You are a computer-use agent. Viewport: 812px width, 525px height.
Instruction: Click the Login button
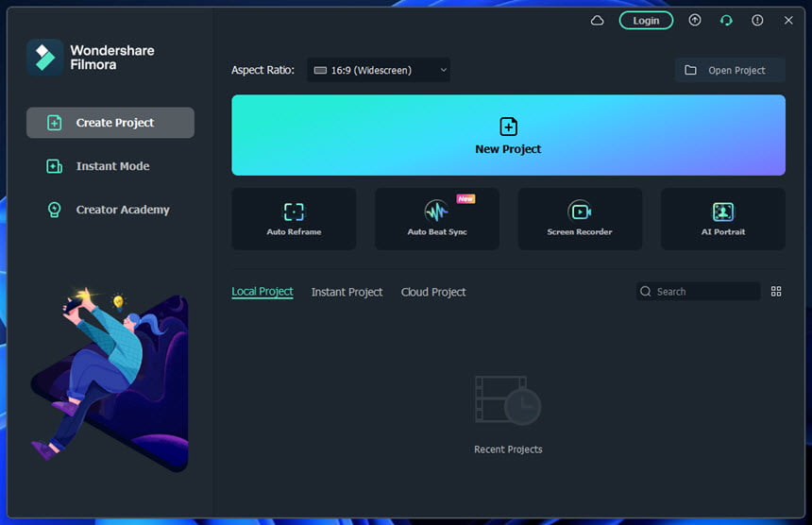[646, 20]
